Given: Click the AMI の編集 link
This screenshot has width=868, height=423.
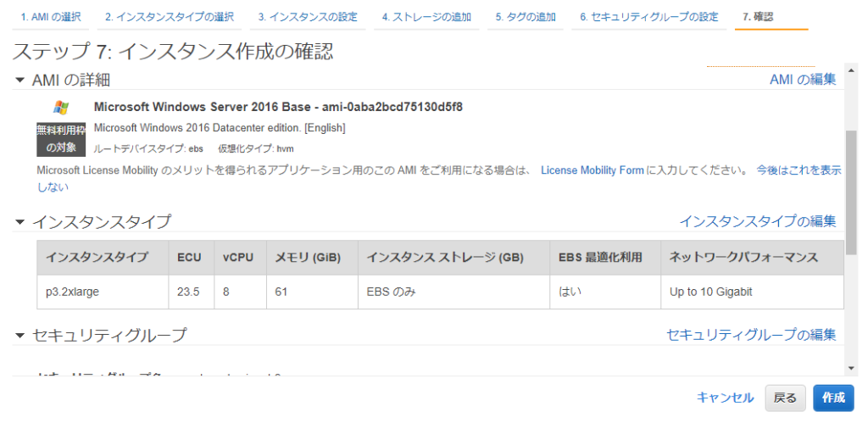Looking at the screenshot, I should [803, 80].
